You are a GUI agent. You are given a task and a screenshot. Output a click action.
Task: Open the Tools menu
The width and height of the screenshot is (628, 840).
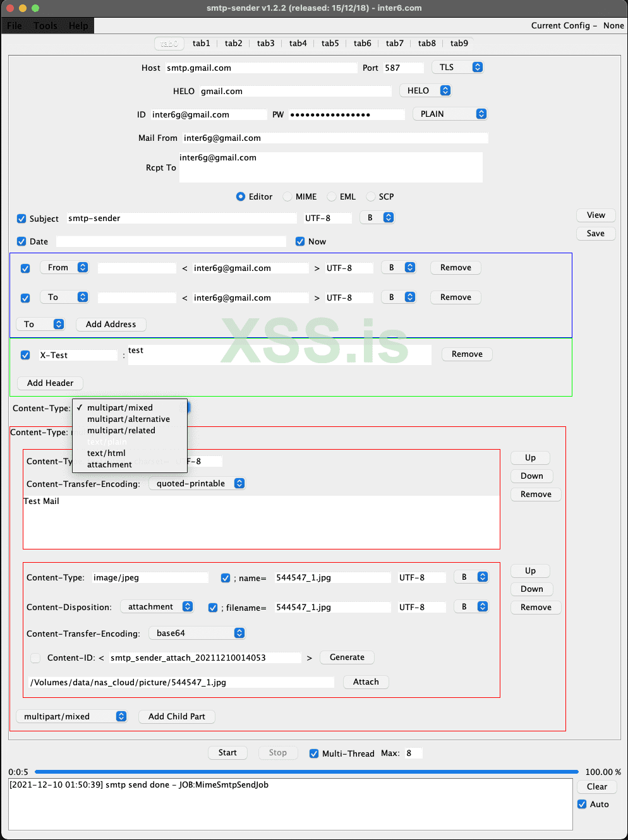point(45,25)
